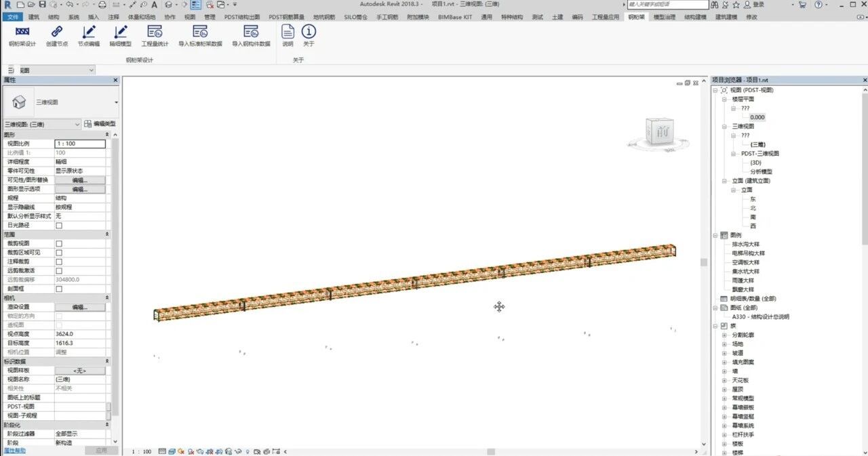Viewport: 868px width, 456px height.
Task: Click the 关于 info icon
Action: click(309, 35)
